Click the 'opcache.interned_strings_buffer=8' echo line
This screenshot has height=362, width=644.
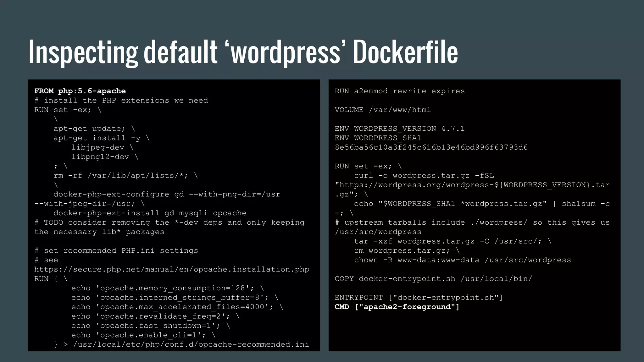(175, 298)
